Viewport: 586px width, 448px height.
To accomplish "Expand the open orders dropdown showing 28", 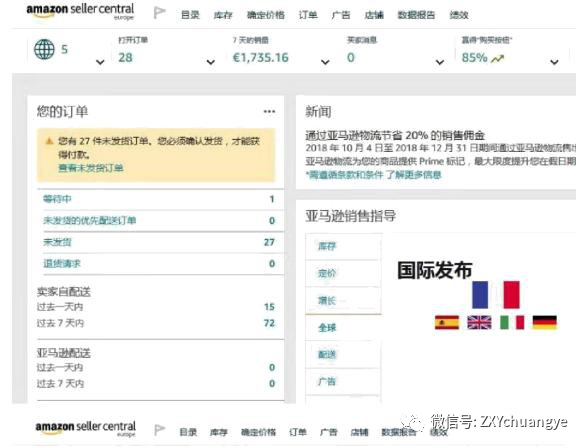I will (x=211, y=62).
